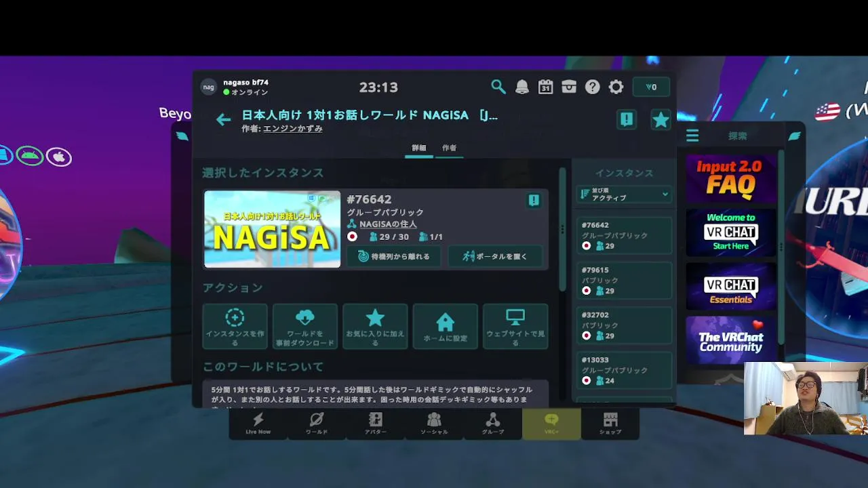
Task: Click the Android platform icon
Action: pos(30,156)
